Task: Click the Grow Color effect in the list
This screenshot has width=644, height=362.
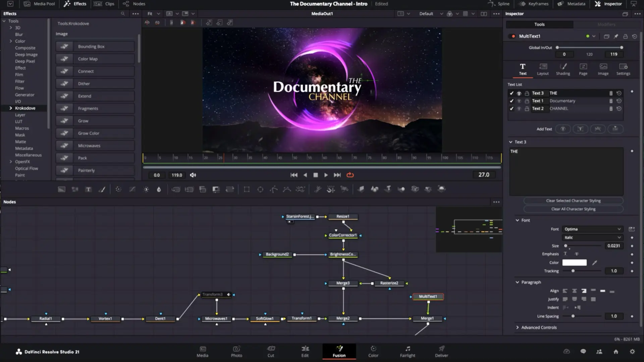Action: click(x=95, y=133)
